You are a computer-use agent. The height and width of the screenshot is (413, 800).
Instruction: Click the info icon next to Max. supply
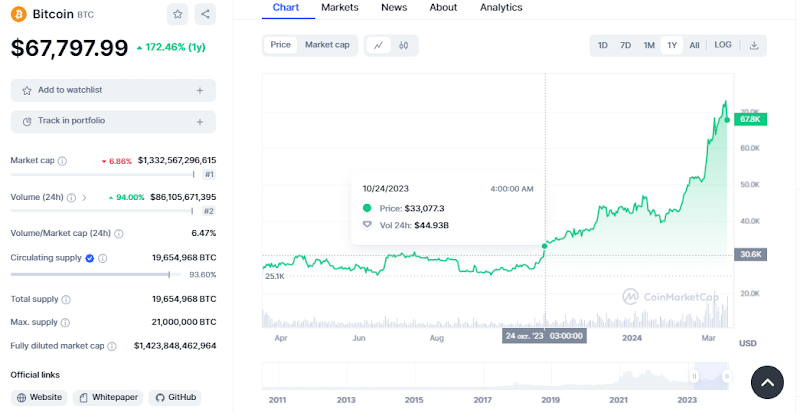[x=66, y=322]
